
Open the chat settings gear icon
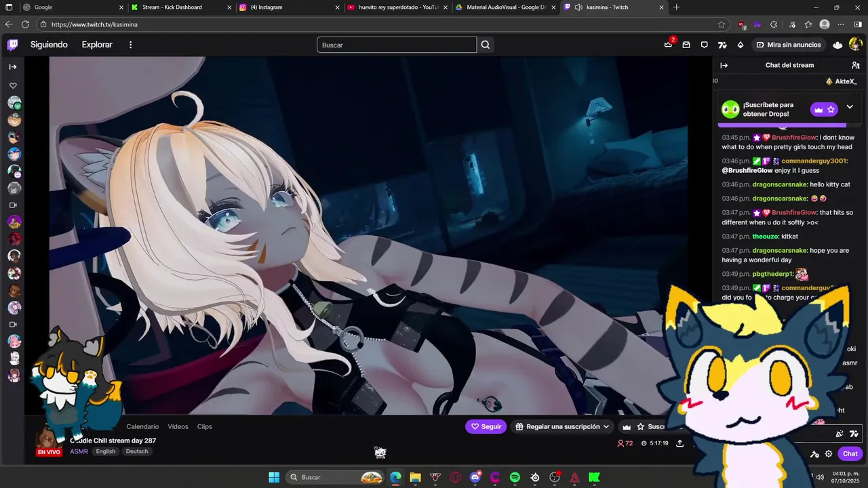829,454
